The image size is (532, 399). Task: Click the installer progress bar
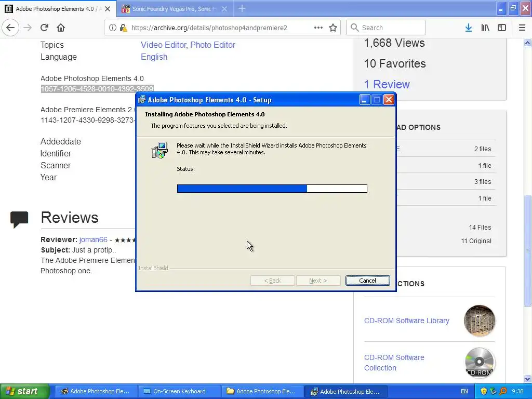tap(272, 189)
